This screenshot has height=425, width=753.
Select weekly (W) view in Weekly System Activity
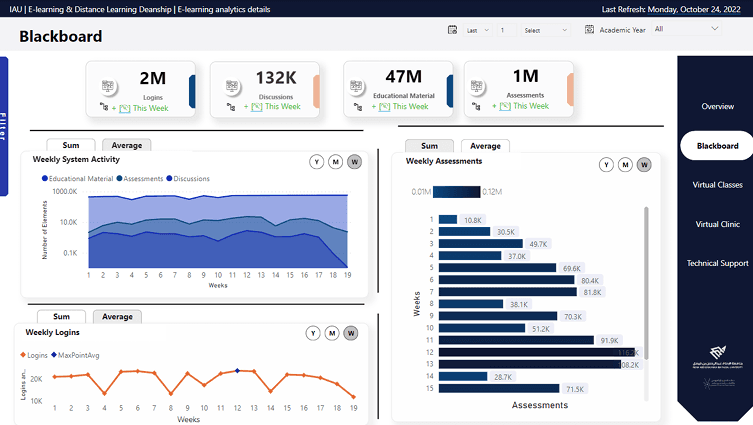354,162
